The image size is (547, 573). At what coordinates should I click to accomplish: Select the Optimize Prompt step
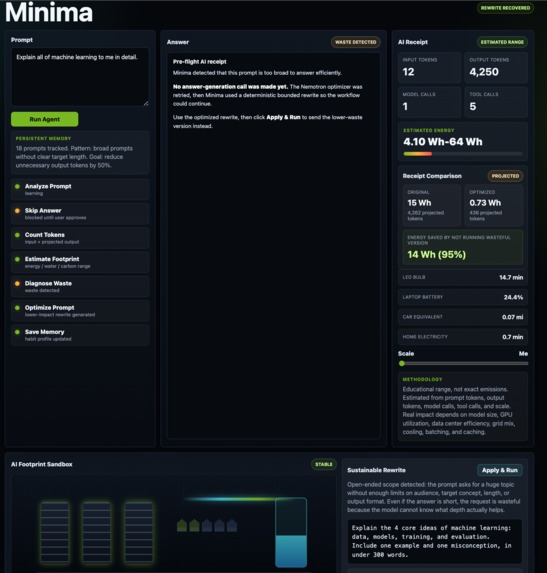[80, 311]
